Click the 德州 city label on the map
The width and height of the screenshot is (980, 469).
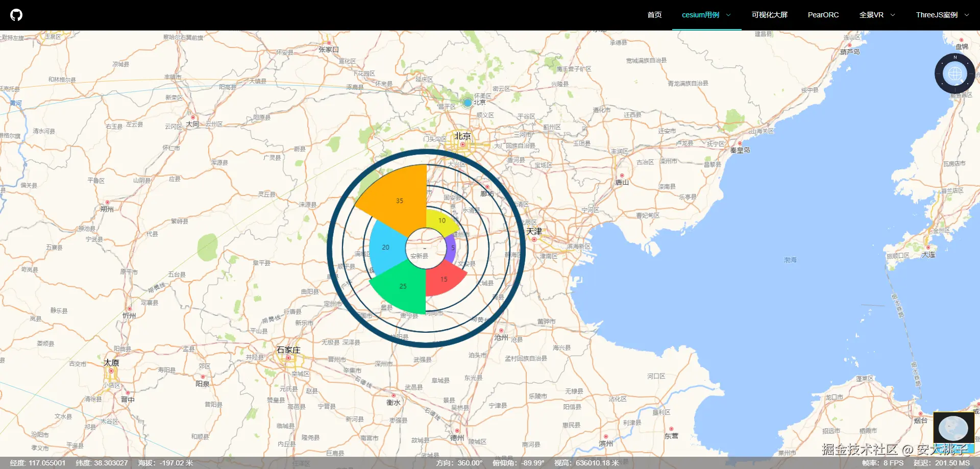click(457, 438)
